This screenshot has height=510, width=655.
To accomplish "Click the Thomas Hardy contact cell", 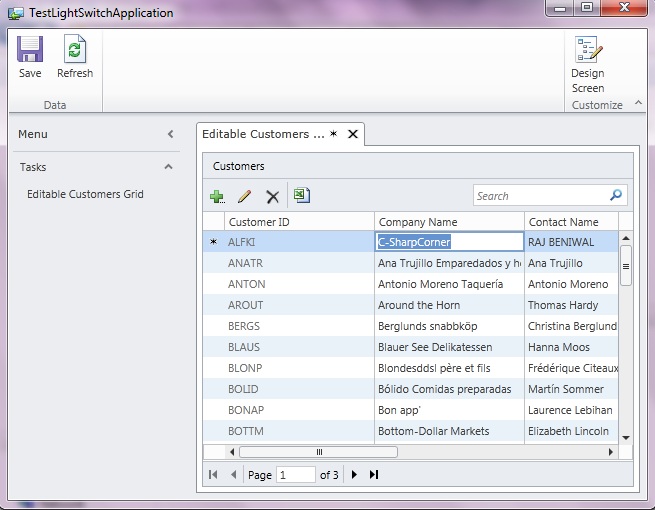I will click(x=571, y=305).
